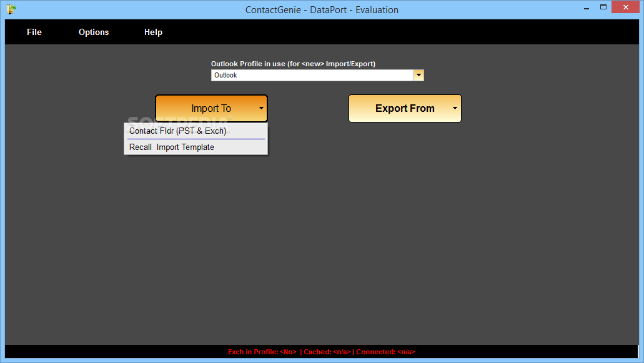The image size is (644, 363).
Task: Minimize the ContactGenie window
Action: (587, 7)
